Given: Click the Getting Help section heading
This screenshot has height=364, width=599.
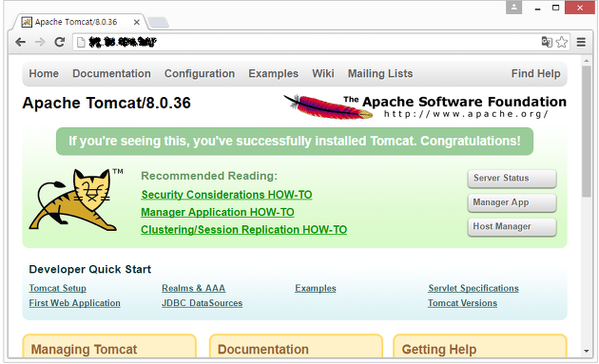Looking at the screenshot, I should pyautogui.click(x=439, y=350).
